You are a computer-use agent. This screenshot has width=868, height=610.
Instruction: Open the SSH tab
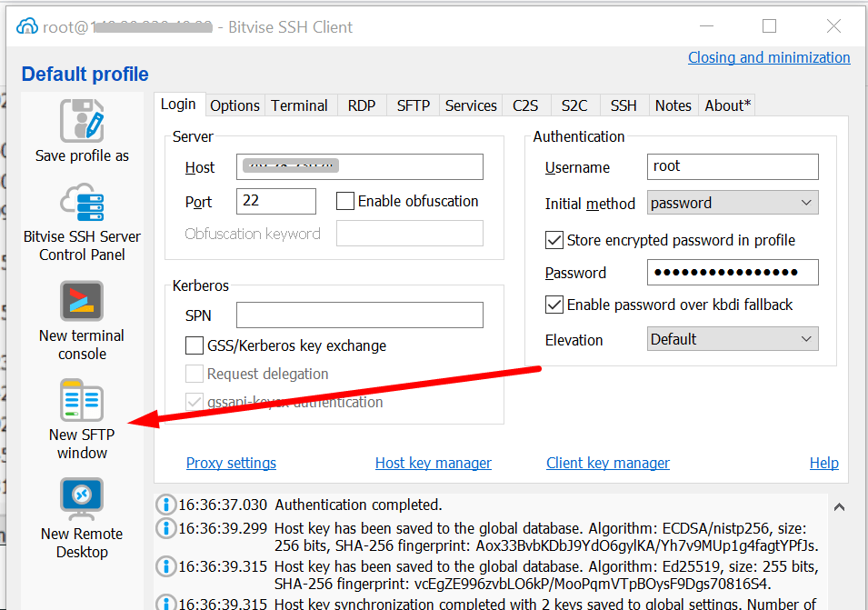click(624, 105)
